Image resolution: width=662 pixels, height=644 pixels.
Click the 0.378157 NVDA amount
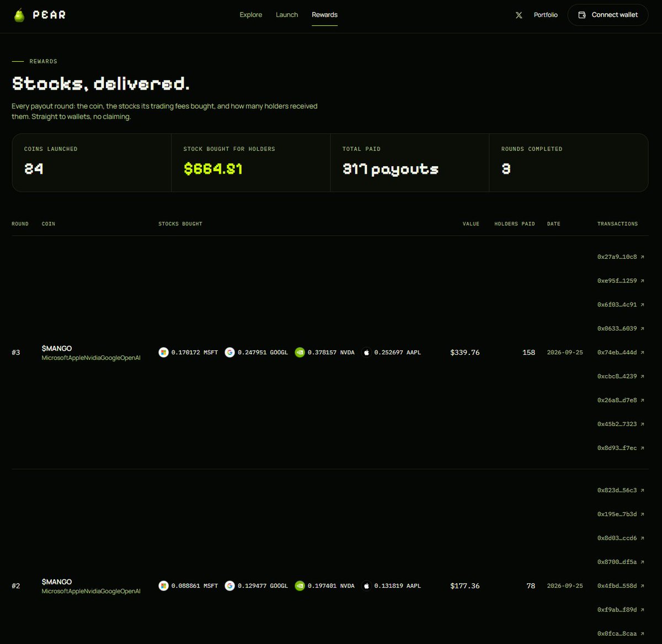331,352
